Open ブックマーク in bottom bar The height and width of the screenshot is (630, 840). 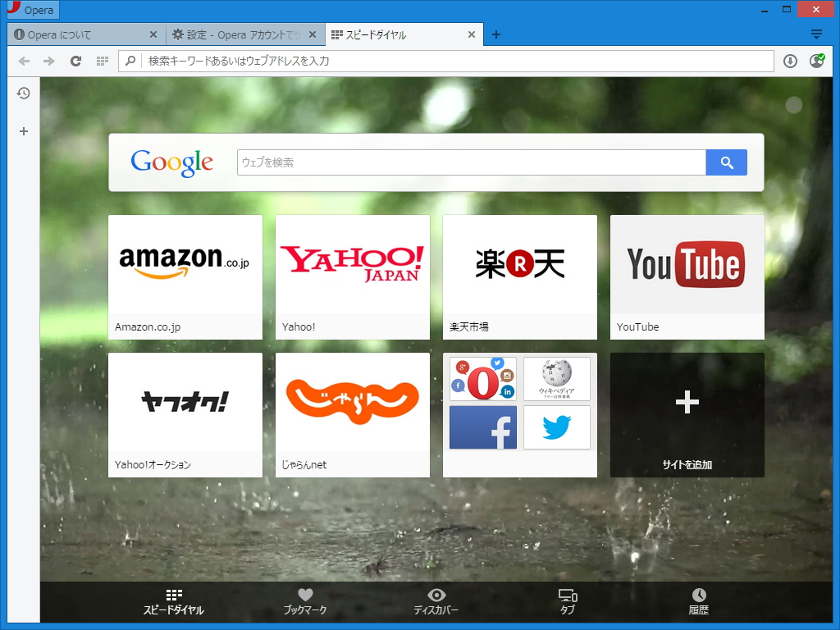coord(305,601)
